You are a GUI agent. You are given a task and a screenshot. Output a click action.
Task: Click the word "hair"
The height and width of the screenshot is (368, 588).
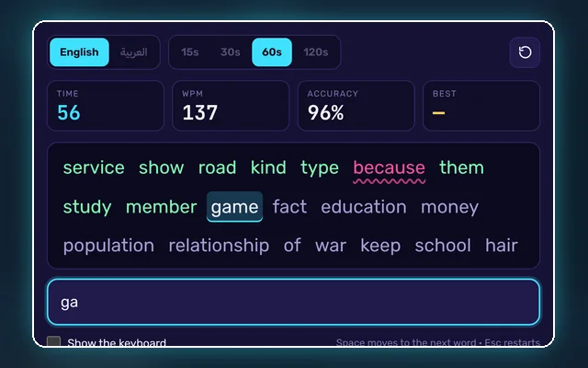click(502, 246)
